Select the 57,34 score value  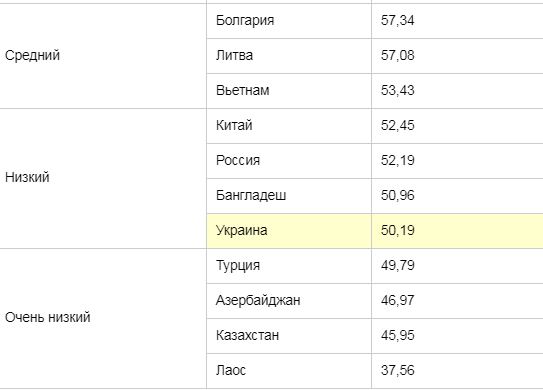[398, 20]
